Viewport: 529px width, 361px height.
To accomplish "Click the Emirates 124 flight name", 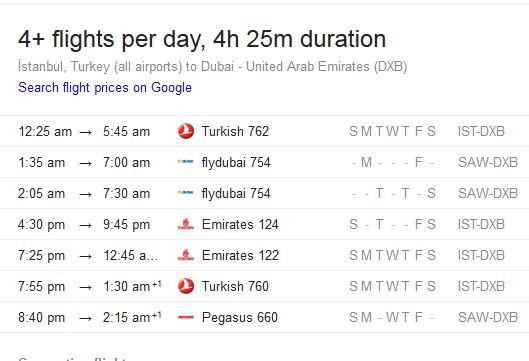I will [x=240, y=224].
